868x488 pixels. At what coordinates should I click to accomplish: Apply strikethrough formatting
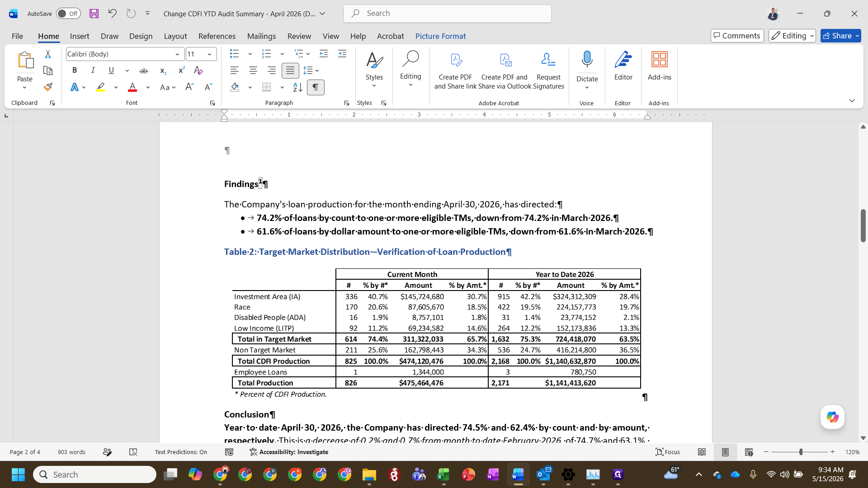144,70
